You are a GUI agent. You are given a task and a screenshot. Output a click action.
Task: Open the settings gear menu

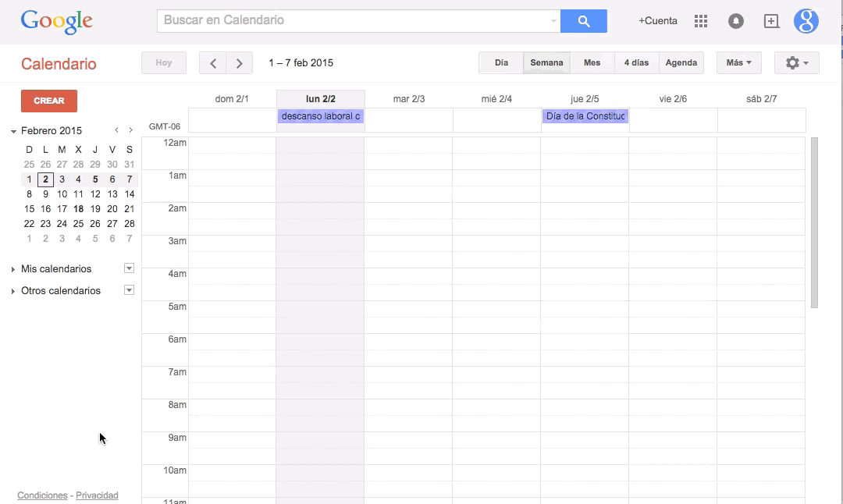pyautogui.click(x=796, y=62)
